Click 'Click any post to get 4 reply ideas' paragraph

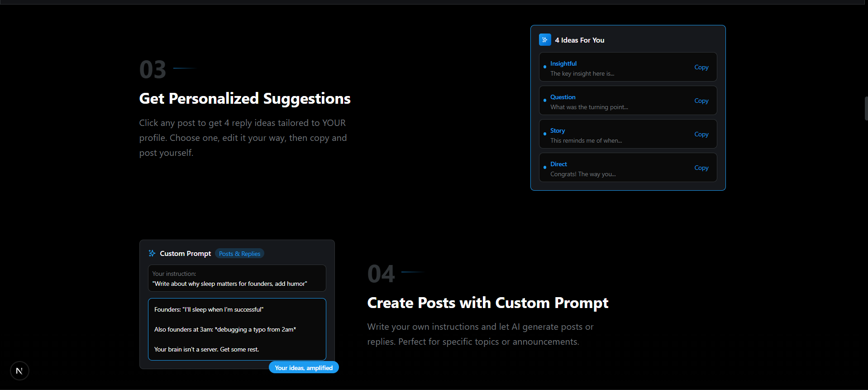[x=243, y=138]
